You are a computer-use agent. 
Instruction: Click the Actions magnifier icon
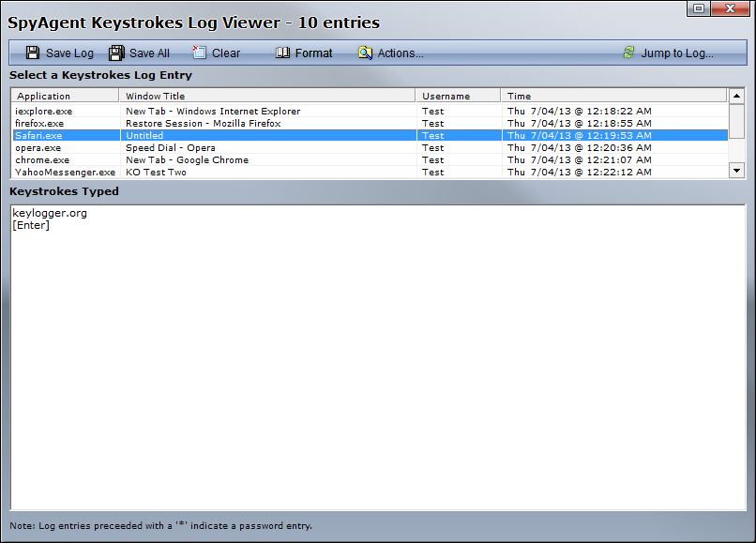[365, 53]
